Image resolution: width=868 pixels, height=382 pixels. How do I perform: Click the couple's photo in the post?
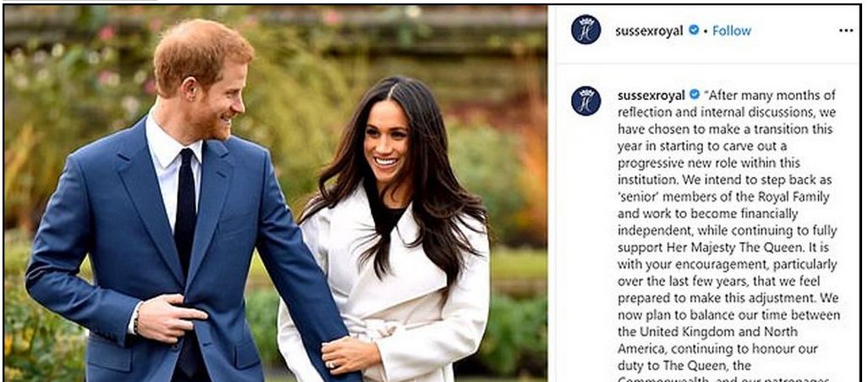click(275, 193)
